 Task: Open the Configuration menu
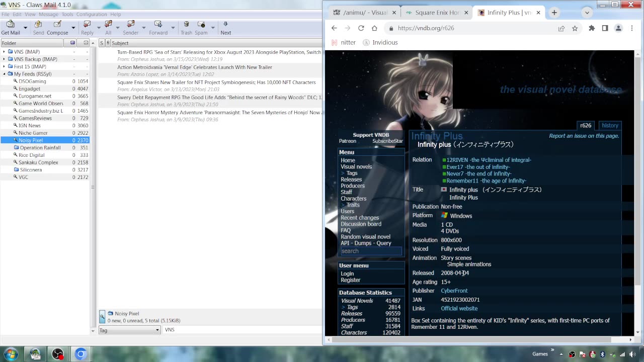tap(92, 14)
